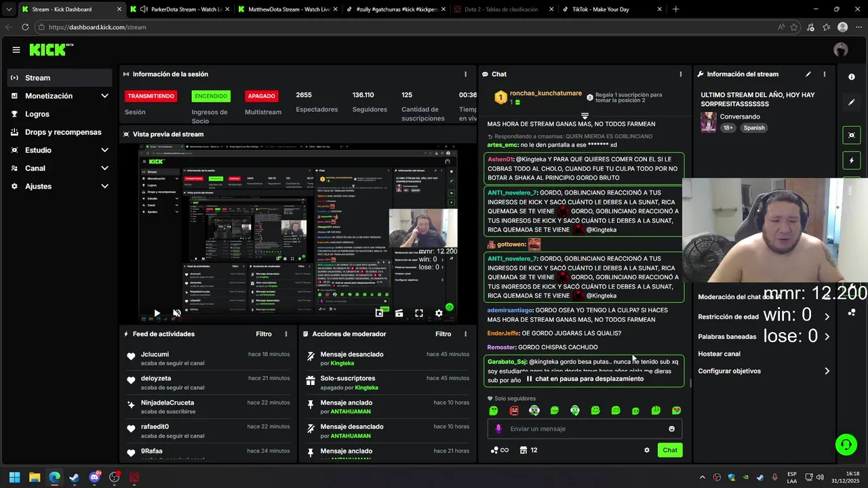This screenshot has width=868, height=488.
Task: Open Drops y recompensas in the sidebar
Action: tap(60, 132)
